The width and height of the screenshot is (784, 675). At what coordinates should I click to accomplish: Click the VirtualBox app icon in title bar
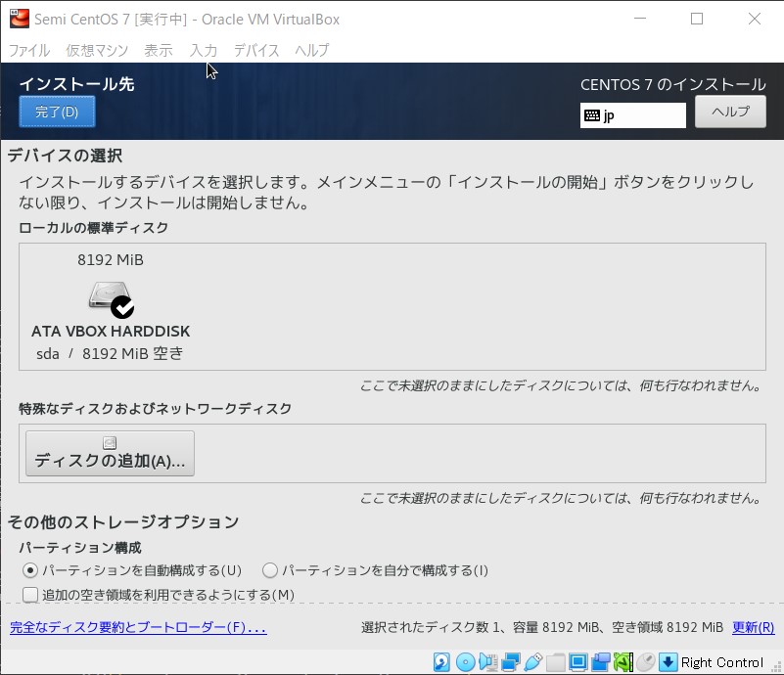(19, 19)
